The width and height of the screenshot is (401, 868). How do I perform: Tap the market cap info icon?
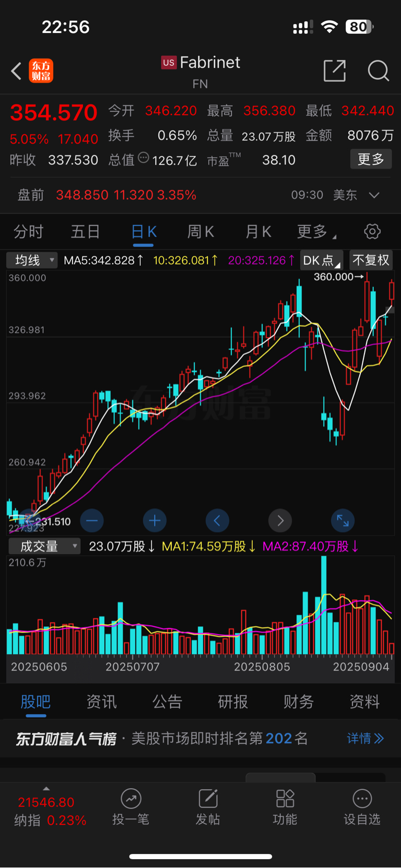click(x=144, y=158)
